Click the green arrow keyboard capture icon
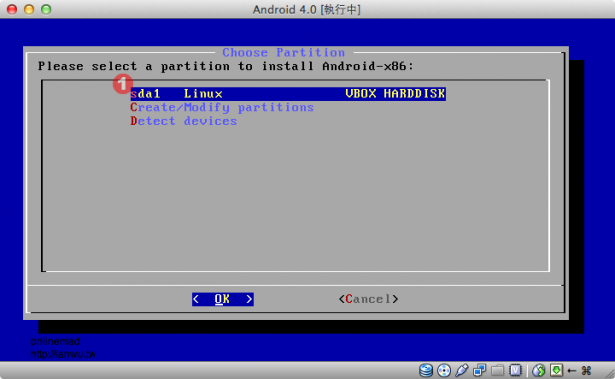 [556, 370]
